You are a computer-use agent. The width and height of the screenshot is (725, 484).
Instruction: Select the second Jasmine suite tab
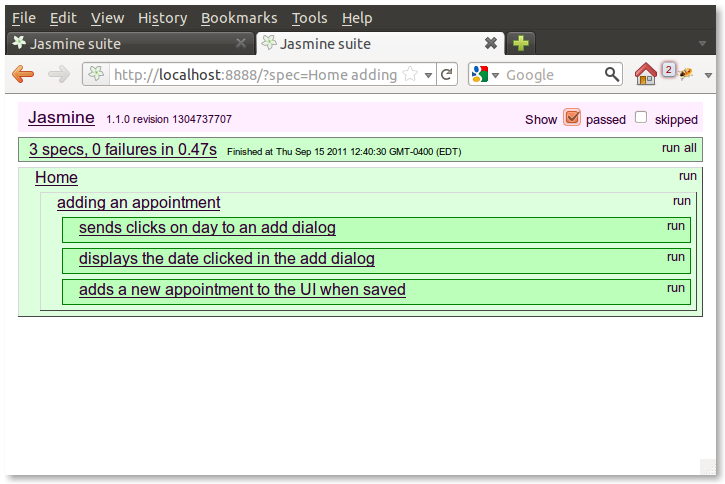[x=379, y=43]
